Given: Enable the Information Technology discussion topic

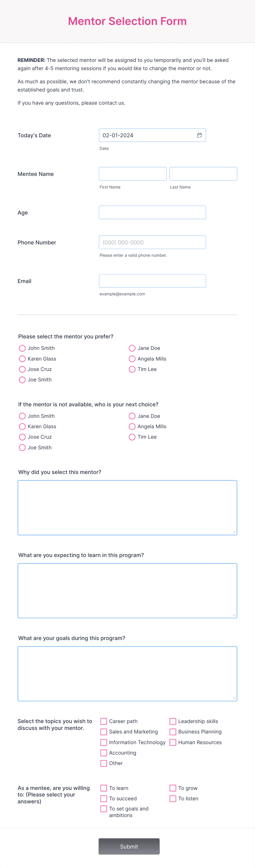Looking at the screenshot, I should (x=104, y=742).
